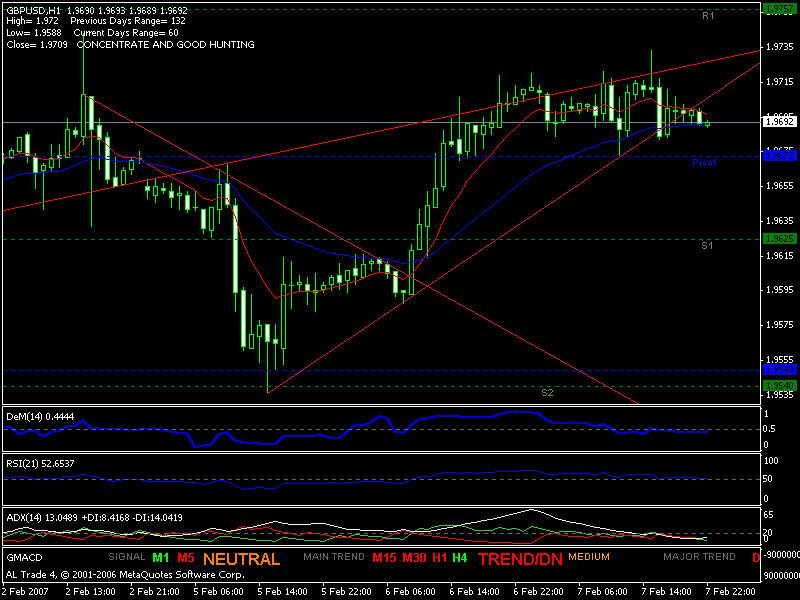
Task: Click the 'CONCENTRATE AND GOOD HUNTING' text
Action: click(165, 44)
